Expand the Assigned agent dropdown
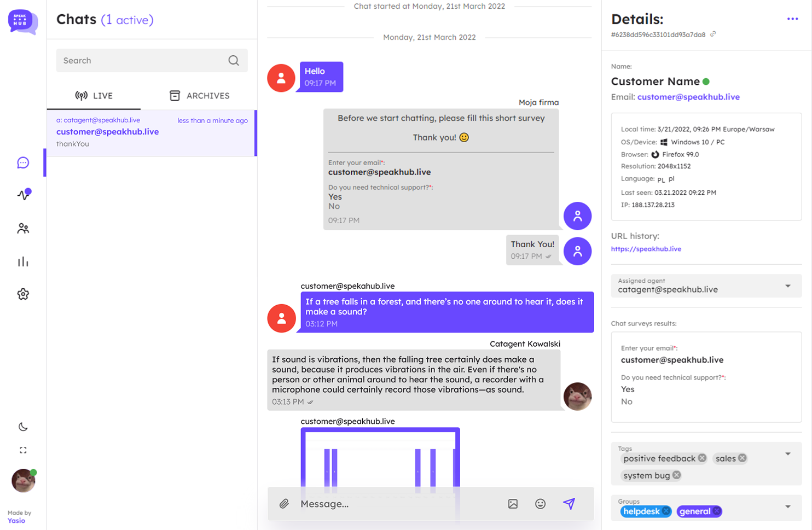This screenshot has height=530, width=812. point(787,286)
